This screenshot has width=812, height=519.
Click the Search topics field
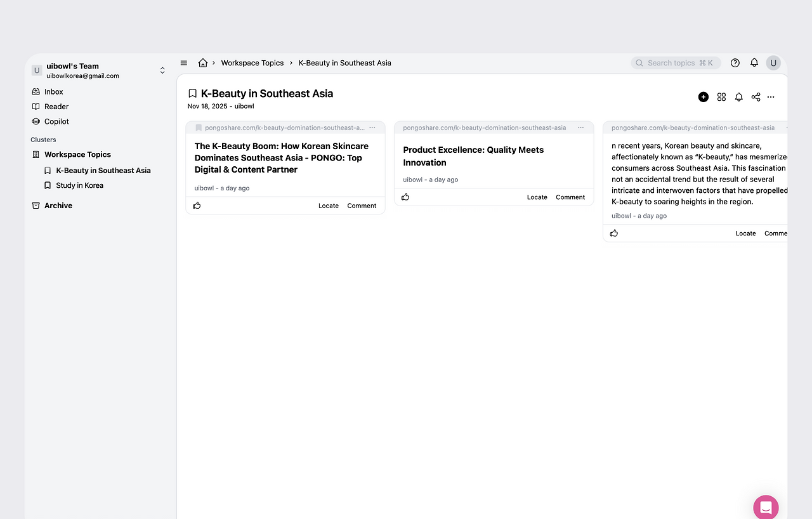point(676,63)
